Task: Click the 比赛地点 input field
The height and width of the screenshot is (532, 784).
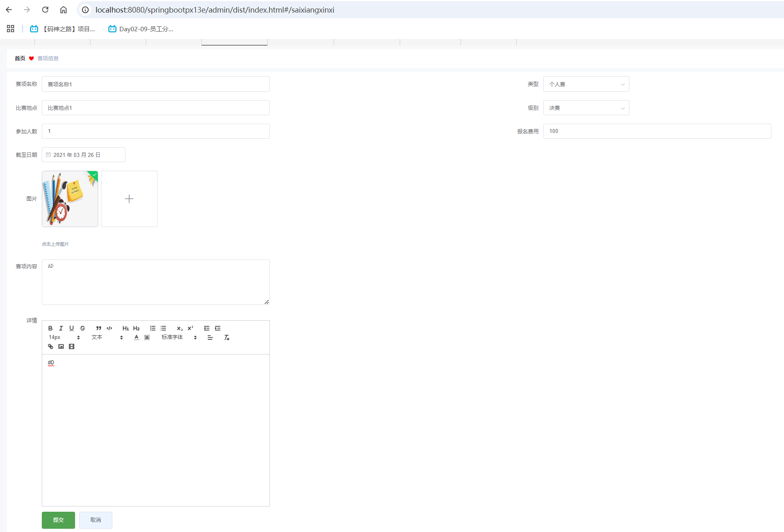Action: (x=156, y=107)
